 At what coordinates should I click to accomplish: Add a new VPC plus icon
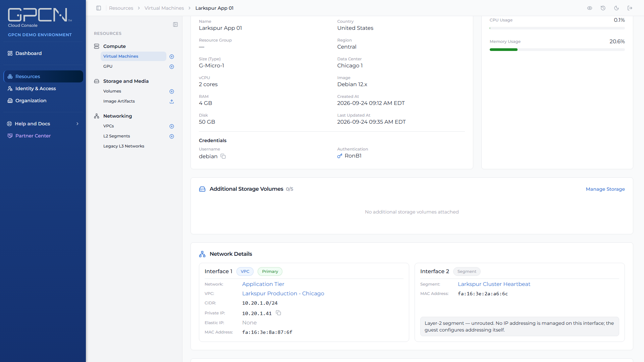(172, 126)
